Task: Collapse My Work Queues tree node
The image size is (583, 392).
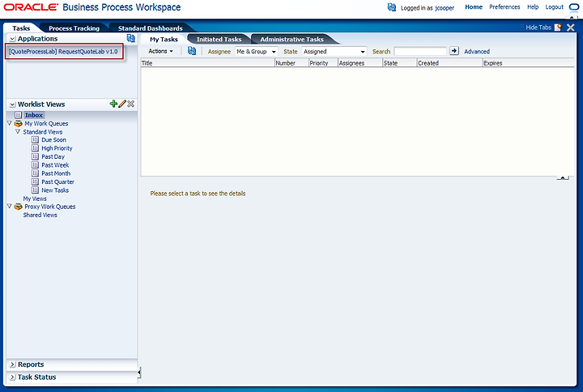Action: pyautogui.click(x=9, y=123)
